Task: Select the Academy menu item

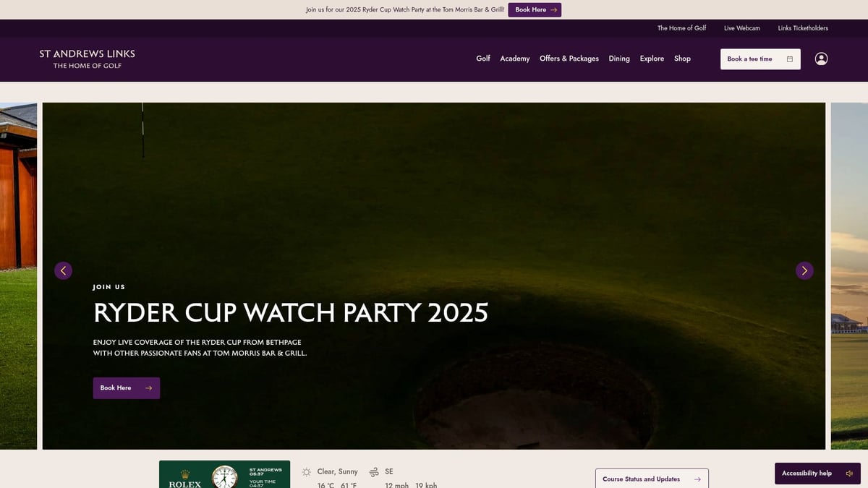Action: click(514, 59)
